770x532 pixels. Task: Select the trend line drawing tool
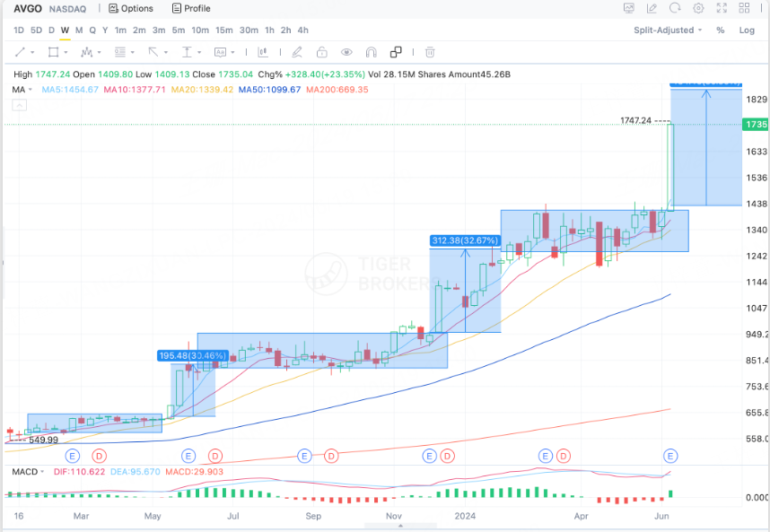click(x=20, y=52)
